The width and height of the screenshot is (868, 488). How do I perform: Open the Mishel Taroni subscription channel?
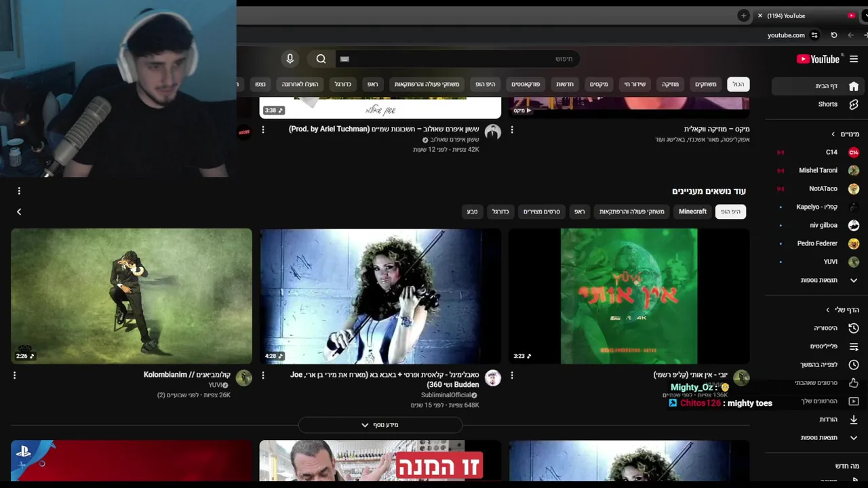816,171
